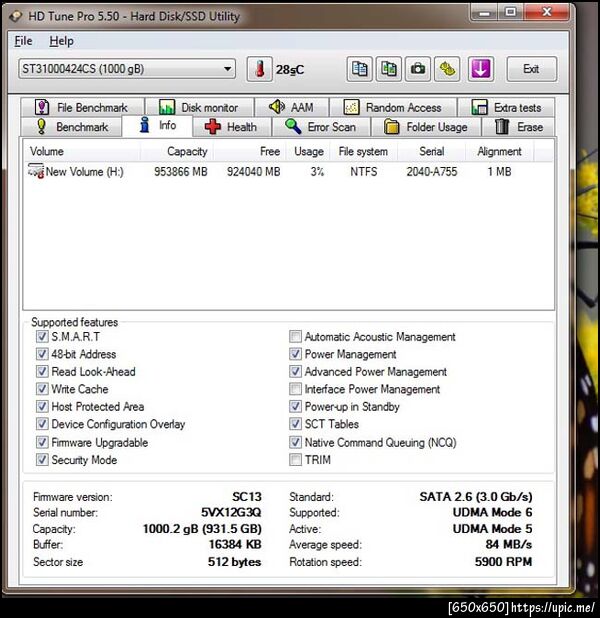Toggle the Power Management checkbox

pyautogui.click(x=295, y=354)
